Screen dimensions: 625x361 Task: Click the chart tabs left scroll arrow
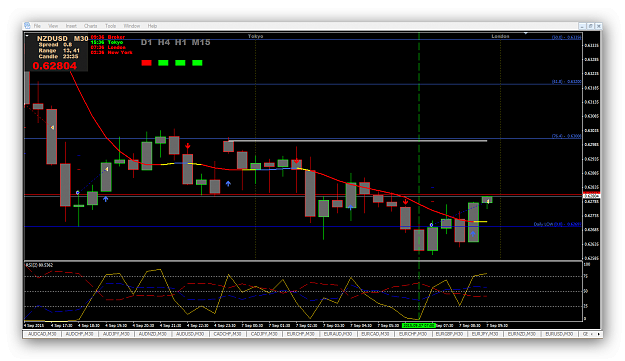(592, 334)
